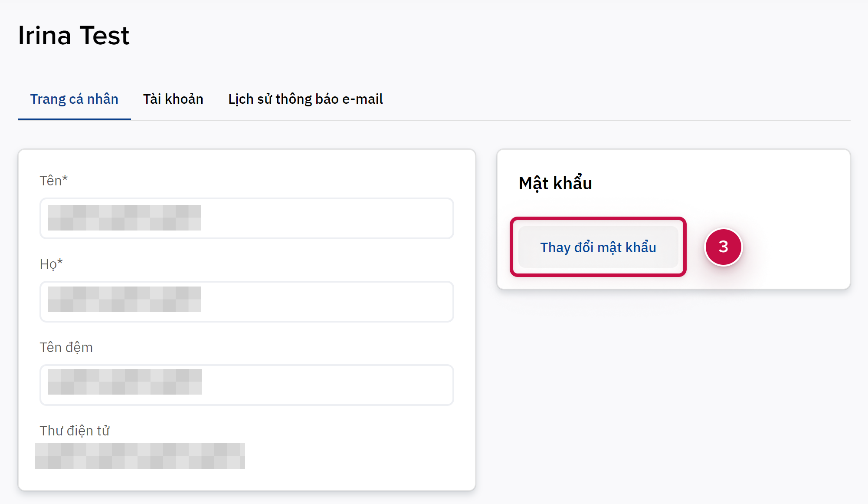Click the Mật khẩu section heading
868x504 pixels.
555,183
